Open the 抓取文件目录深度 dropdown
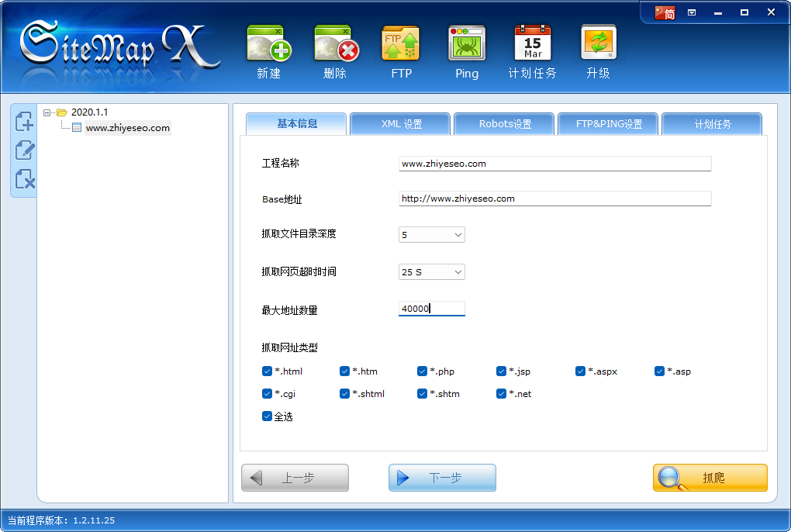 click(432, 234)
